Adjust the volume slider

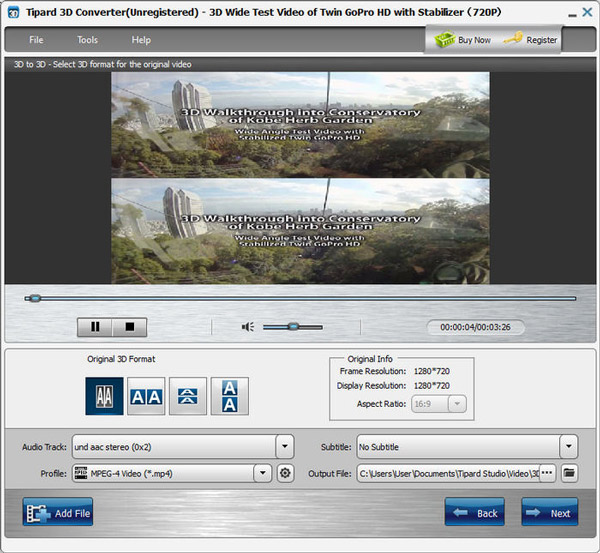pos(293,327)
